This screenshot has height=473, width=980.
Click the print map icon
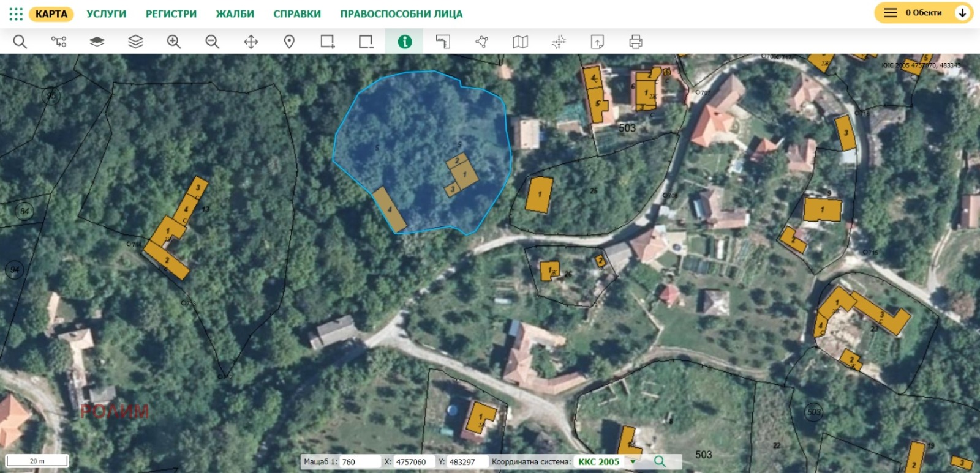click(x=636, y=42)
